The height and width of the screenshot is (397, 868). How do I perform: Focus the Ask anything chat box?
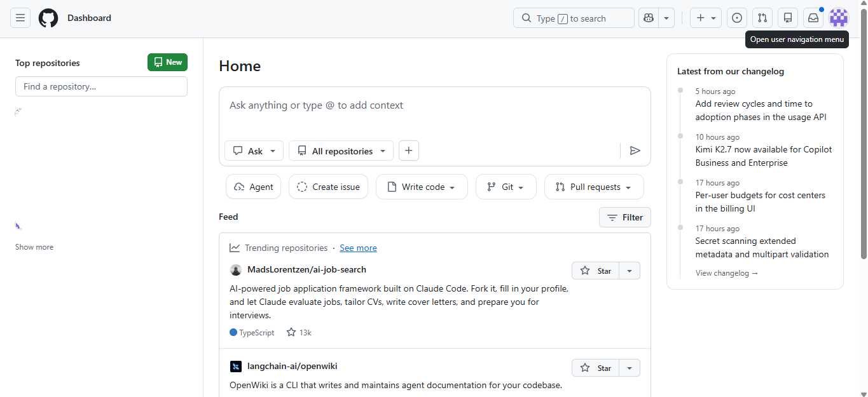(434, 105)
